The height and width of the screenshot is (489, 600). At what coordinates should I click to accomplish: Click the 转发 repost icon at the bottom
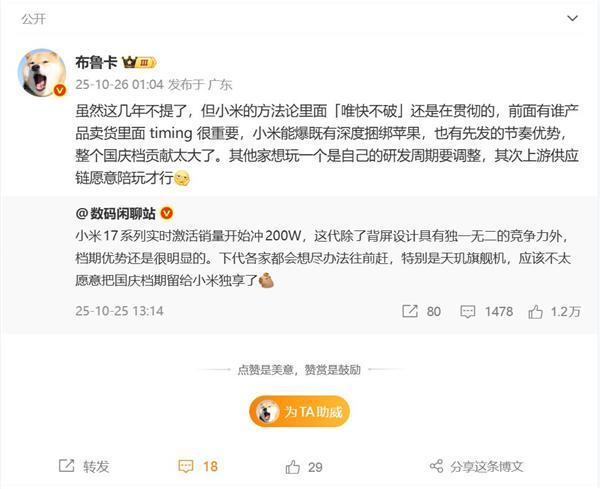[x=66, y=466]
